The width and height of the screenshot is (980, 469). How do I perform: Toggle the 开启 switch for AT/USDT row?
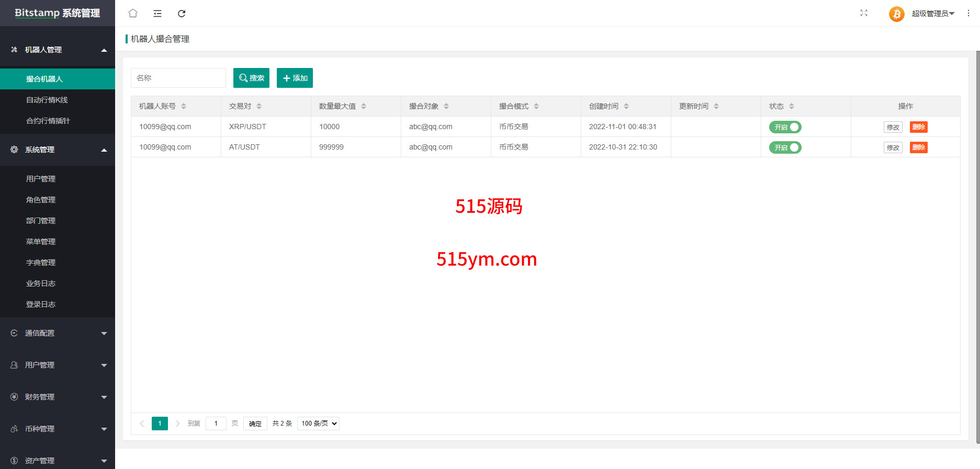pos(785,147)
